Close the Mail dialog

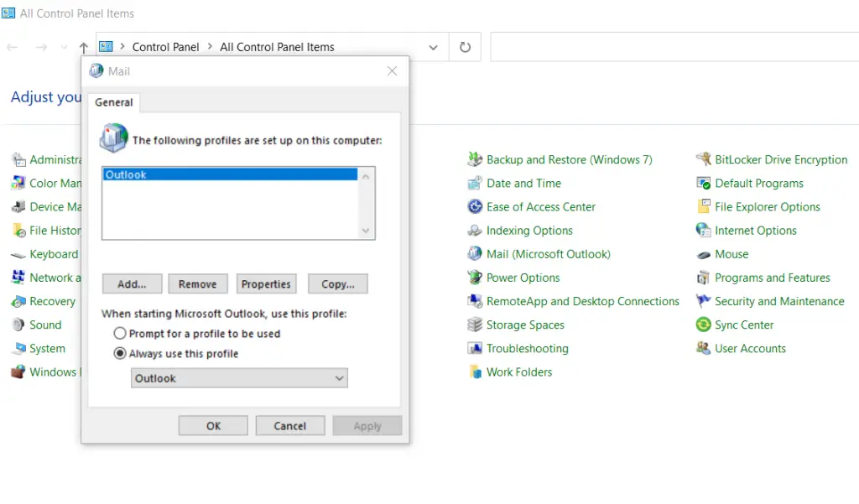393,70
